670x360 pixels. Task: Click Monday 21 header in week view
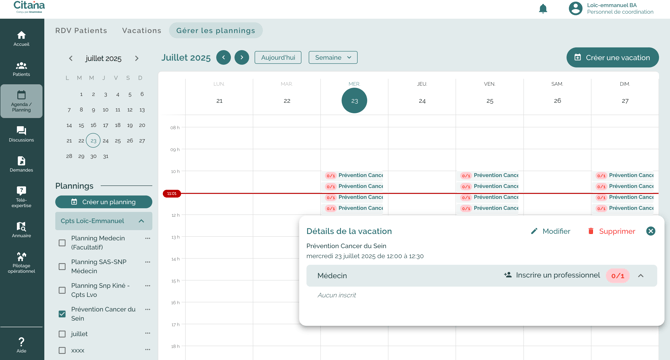(219, 101)
